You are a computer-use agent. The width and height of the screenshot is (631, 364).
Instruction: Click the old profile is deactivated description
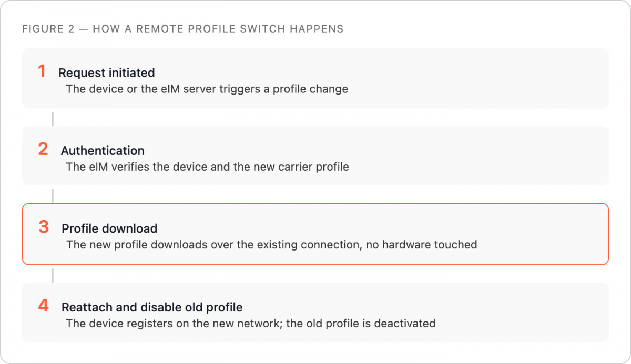[x=251, y=323]
